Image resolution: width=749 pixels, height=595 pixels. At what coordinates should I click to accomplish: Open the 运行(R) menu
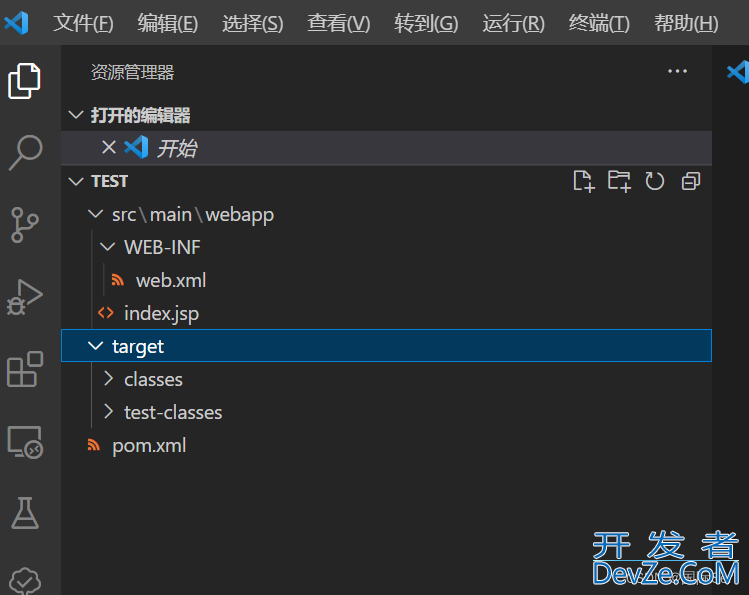514,23
